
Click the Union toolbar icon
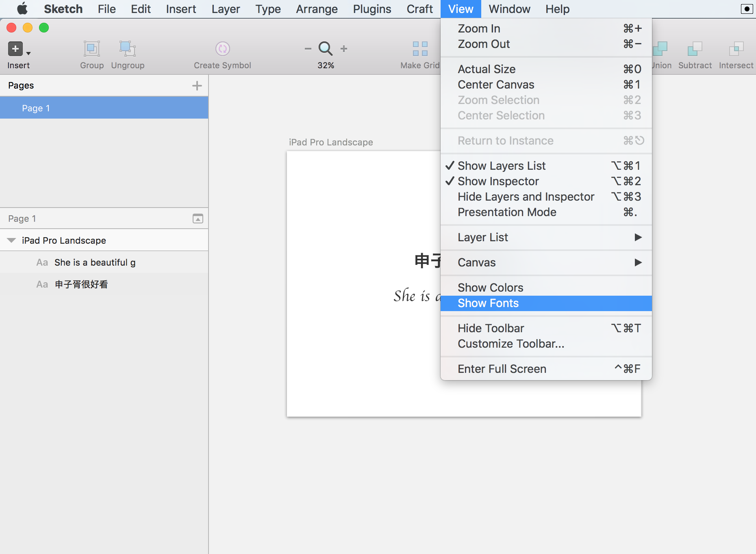point(660,49)
